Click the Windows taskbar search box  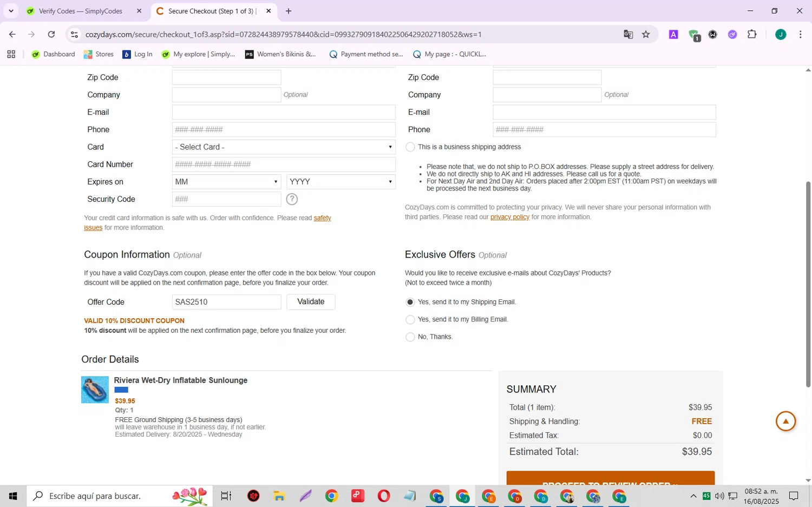(119, 496)
